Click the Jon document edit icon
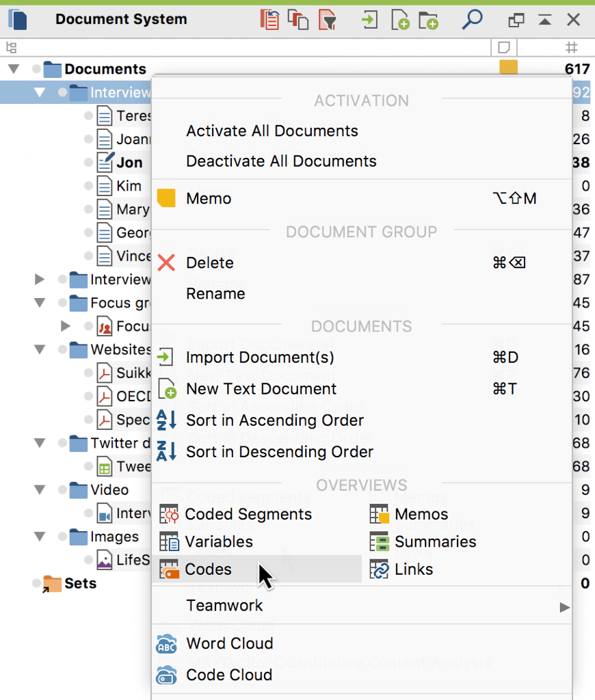The height and width of the screenshot is (700, 595). pos(105,162)
